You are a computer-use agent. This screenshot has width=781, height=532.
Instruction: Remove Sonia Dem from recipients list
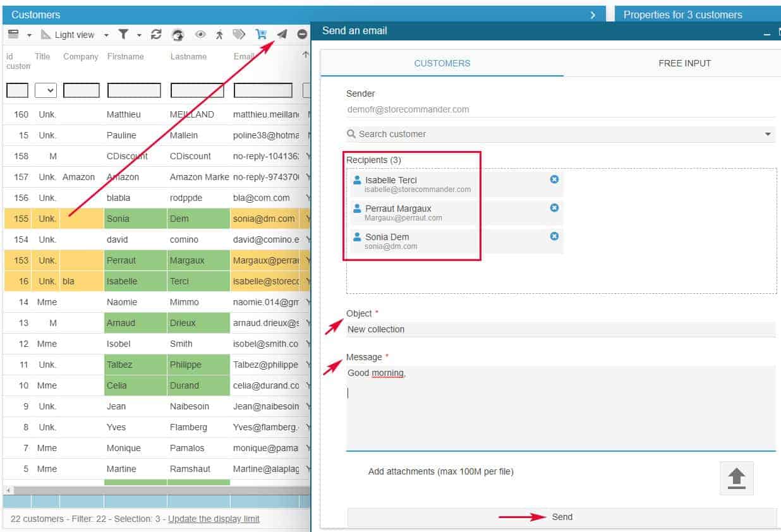point(554,236)
